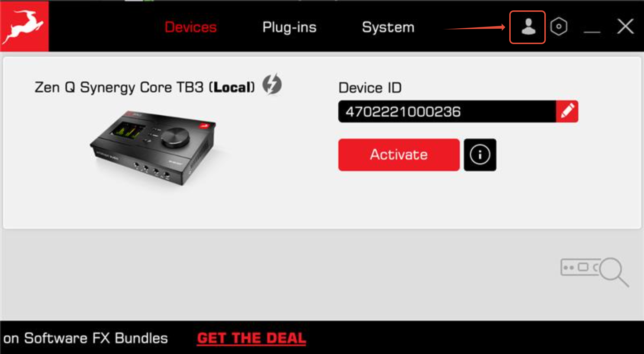Click the Antelope Audio logo
This screenshot has height=354, width=644.
(24, 27)
